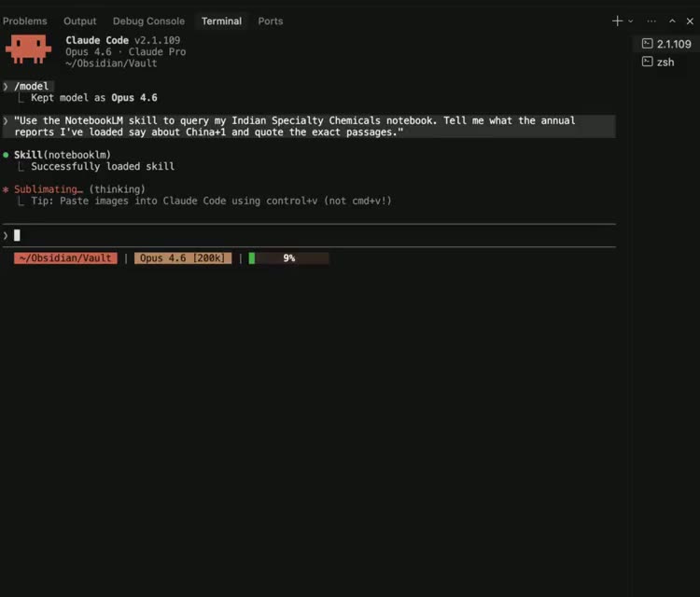
Task: Close the panel with the X icon
Action: (690, 21)
